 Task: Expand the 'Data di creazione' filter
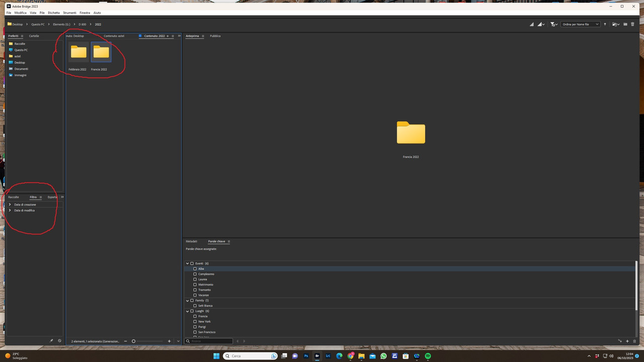(x=10, y=205)
